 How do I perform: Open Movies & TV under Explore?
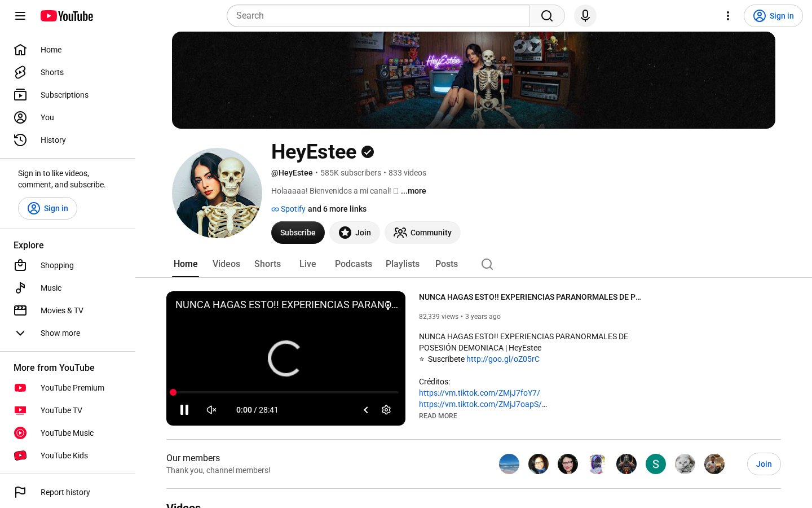pyautogui.click(x=68, y=310)
